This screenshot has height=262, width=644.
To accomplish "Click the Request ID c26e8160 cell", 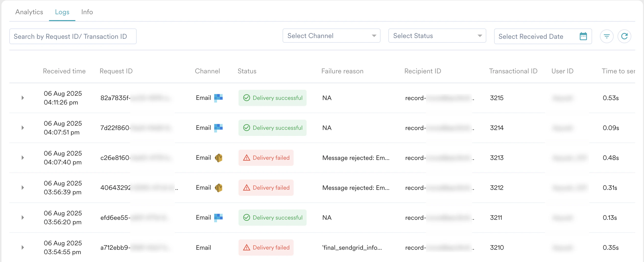I will 136,158.
